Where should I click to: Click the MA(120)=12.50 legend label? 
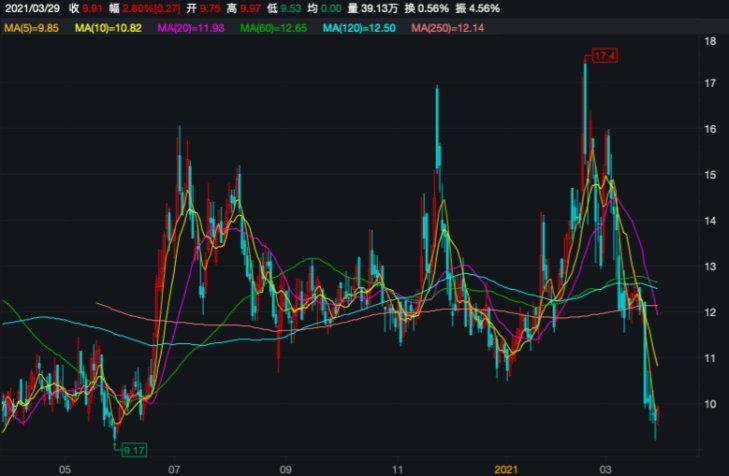click(361, 28)
